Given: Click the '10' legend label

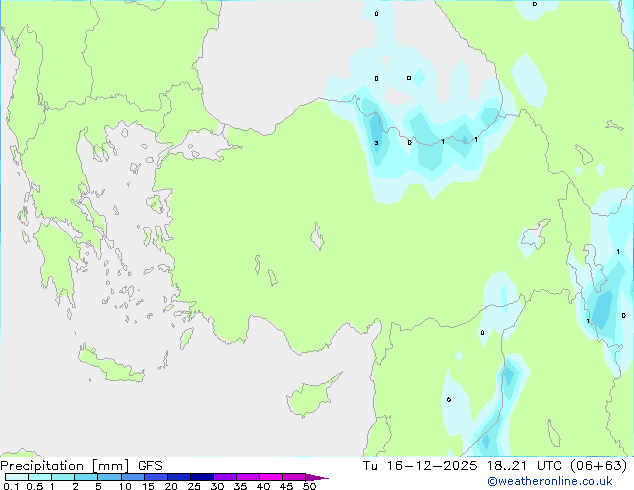Looking at the screenshot, I should 125,486.
